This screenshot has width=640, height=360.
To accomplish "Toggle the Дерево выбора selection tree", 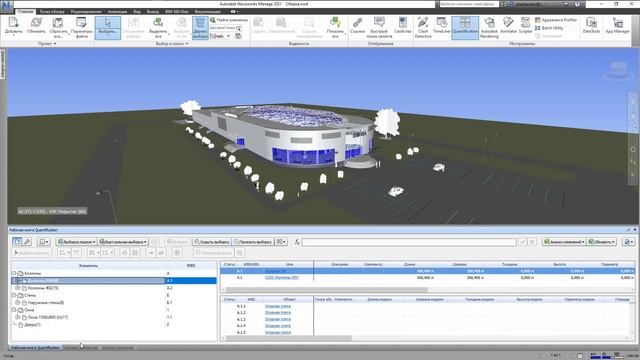I will pos(200,27).
